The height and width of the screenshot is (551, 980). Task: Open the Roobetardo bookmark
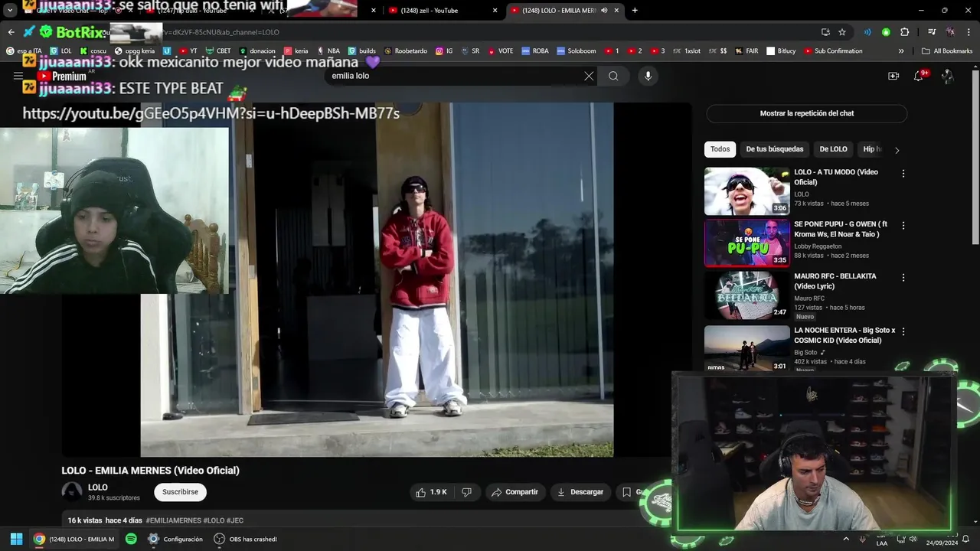point(406,51)
